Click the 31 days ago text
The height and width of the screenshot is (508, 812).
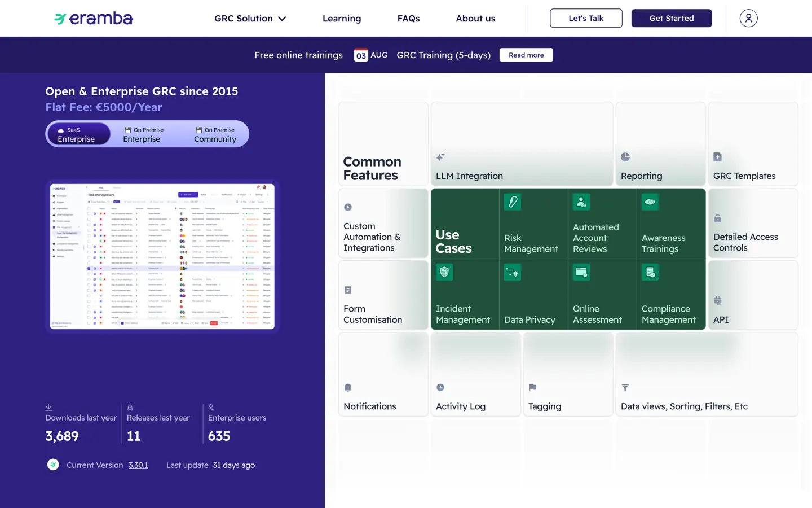click(x=234, y=465)
